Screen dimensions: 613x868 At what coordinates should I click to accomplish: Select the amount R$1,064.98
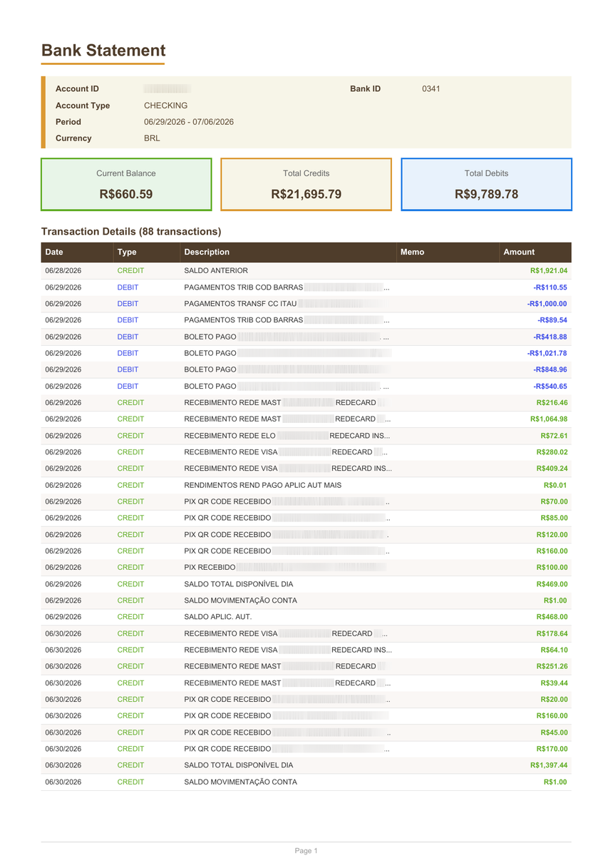pos(549,419)
